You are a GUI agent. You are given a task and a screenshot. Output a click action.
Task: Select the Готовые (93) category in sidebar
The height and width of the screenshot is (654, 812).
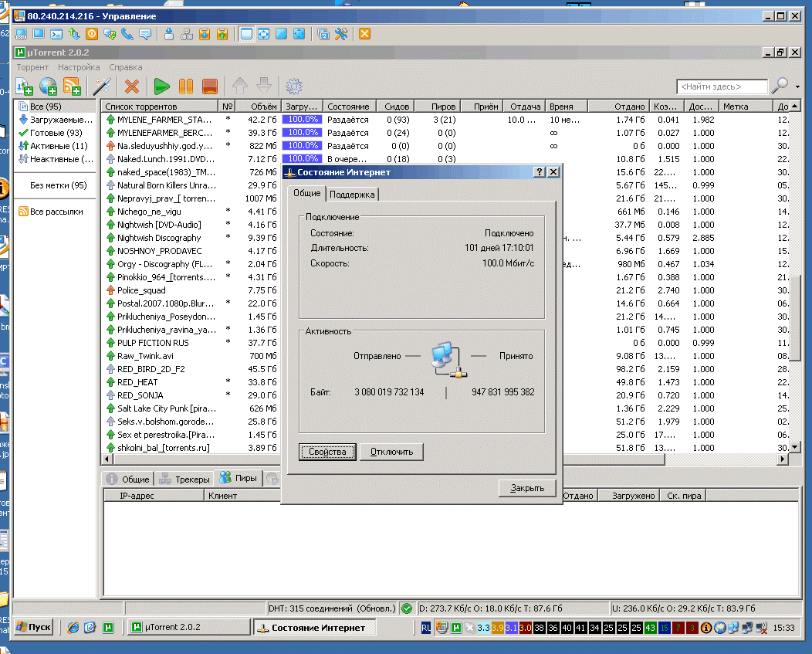(x=56, y=133)
